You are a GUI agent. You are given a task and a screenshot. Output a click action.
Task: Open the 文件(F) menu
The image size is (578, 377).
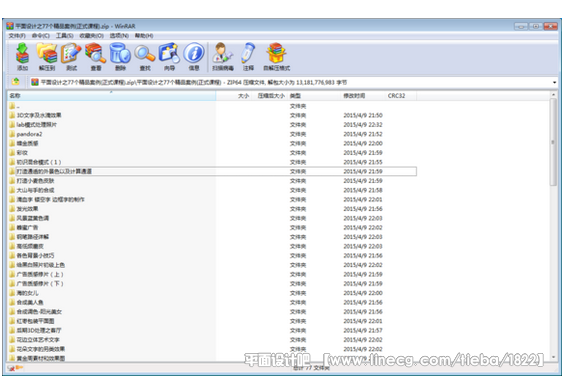[17, 36]
